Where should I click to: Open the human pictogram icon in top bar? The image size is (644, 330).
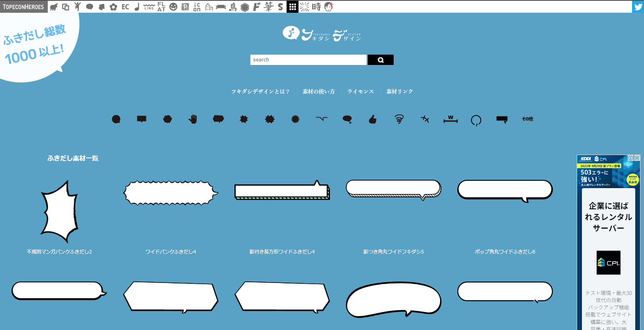78,7
